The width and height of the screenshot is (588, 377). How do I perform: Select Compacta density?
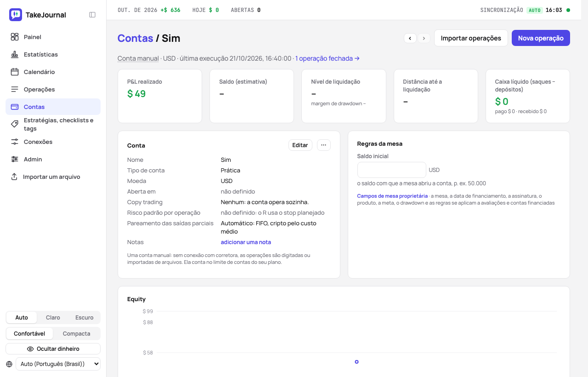(76, 334)
